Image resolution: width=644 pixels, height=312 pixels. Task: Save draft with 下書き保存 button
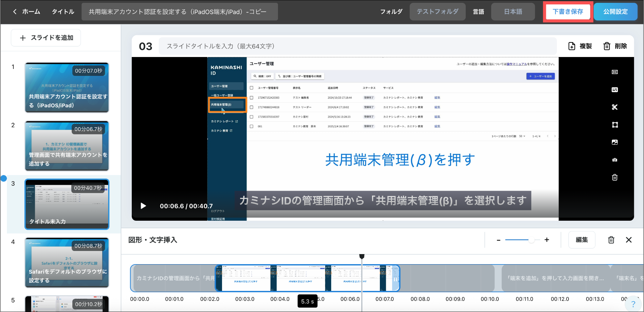coord(568,12)
